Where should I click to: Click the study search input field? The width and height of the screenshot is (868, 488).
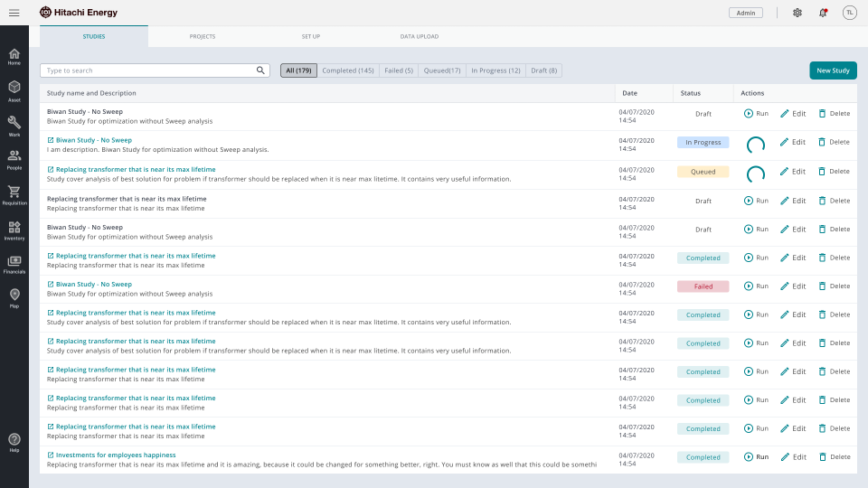pos(149,70)
